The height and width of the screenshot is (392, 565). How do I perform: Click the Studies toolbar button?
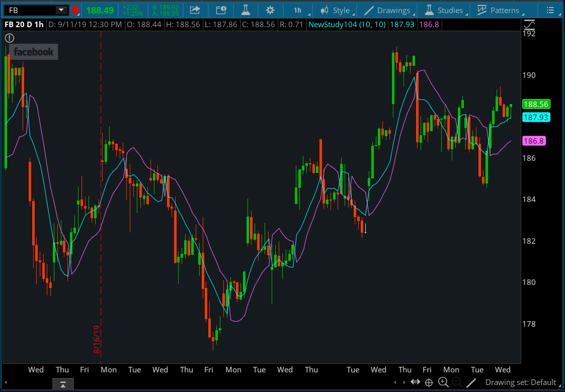pyautogui.click(x=443, y=10)
